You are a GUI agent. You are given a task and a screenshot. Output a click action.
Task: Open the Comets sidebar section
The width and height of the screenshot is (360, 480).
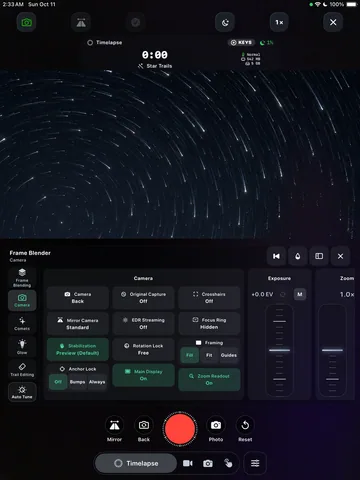tap(22, 324)
